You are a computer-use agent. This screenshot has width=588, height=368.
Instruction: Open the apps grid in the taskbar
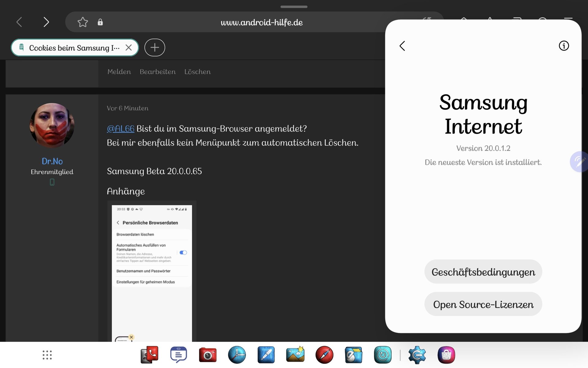click(47, 355)
